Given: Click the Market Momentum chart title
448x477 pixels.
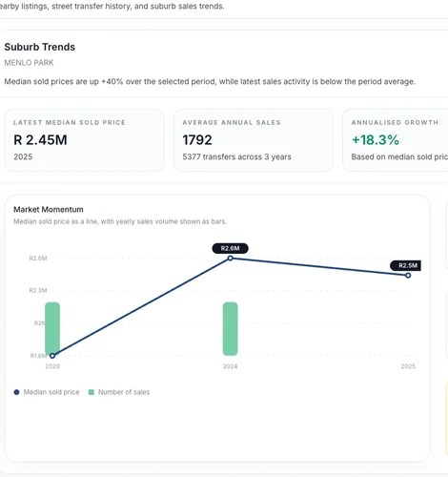Looking at the screenshot, I should (49, 210).
